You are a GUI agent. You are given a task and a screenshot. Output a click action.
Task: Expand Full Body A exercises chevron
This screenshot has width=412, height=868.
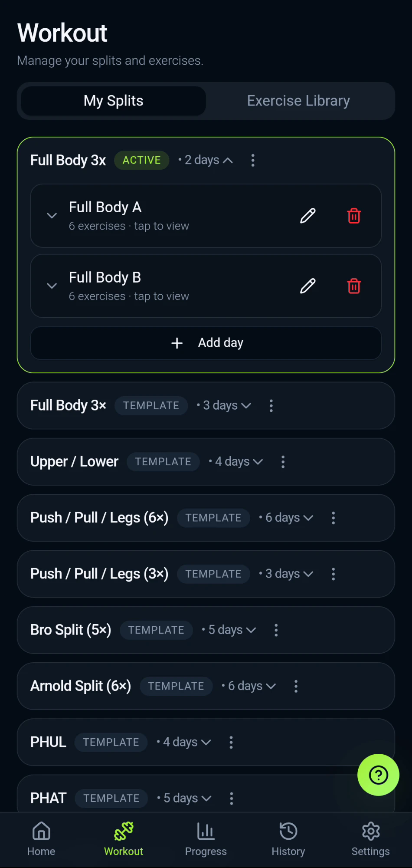(52, 216)
